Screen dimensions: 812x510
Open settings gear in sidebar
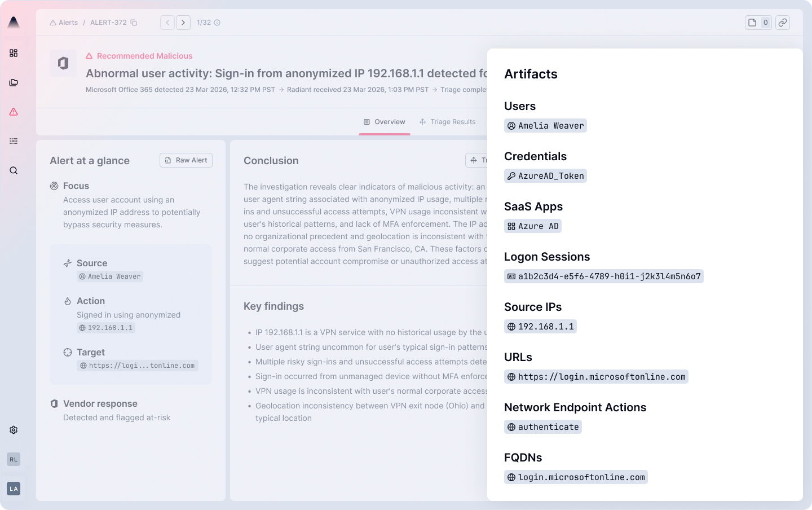pyautogui.click(x=14, y=430)
